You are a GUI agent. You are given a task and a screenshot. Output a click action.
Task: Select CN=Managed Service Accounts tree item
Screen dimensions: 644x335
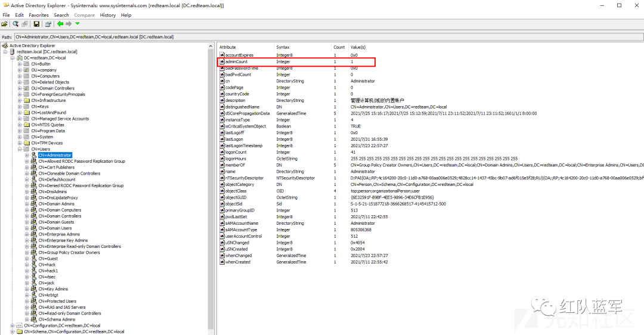(x=60, y=119)
